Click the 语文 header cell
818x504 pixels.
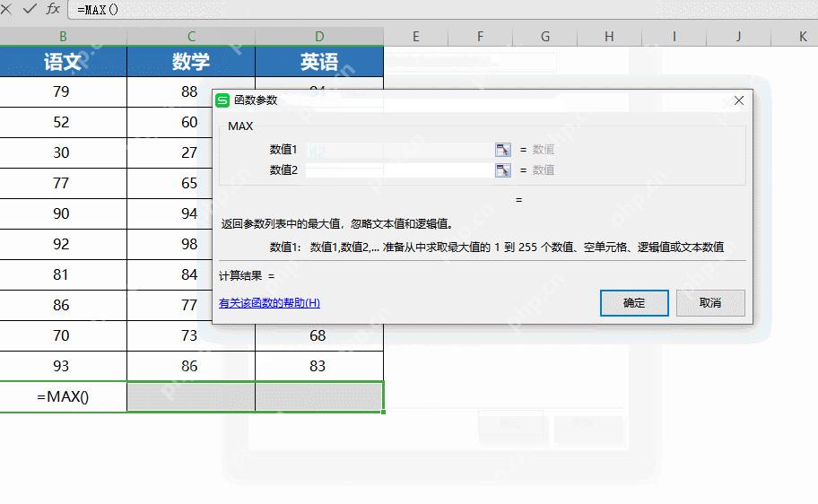(63, 62)
